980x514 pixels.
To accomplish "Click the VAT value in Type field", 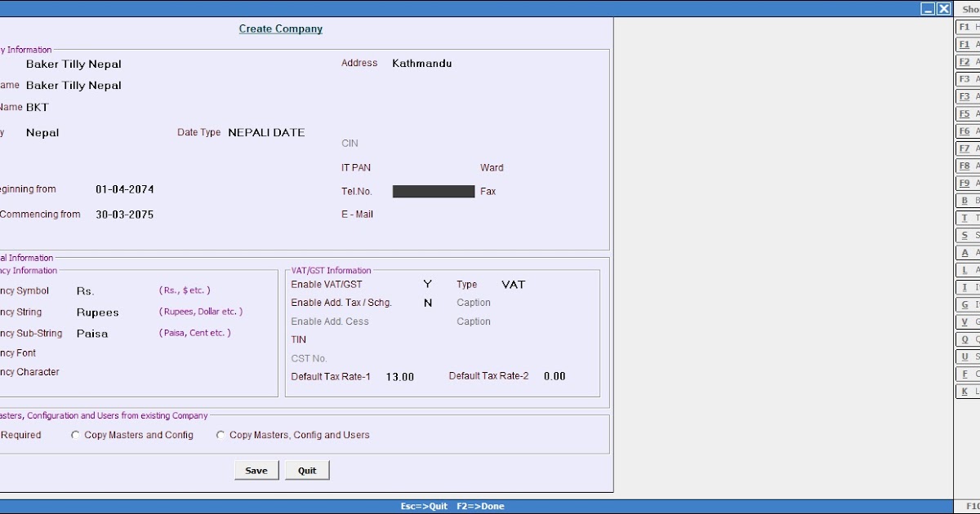I will [514, 284].
